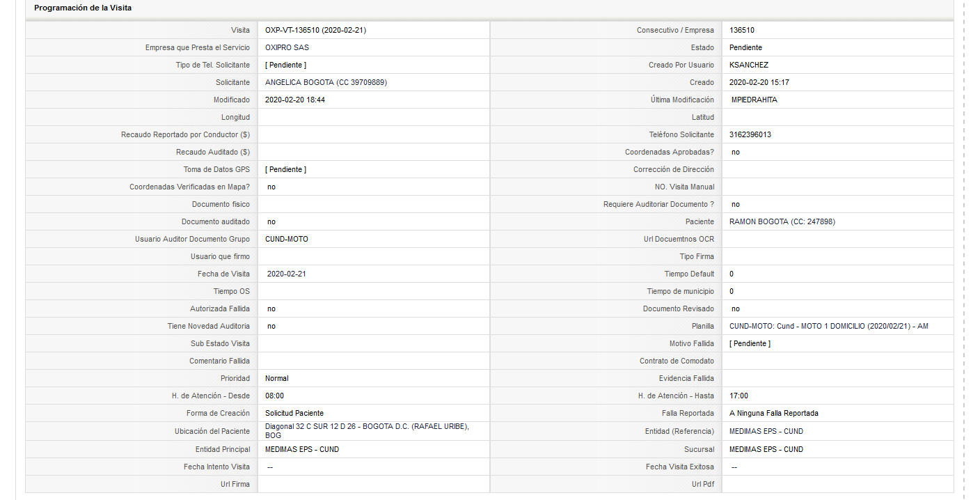
Task: Click the Teléfono Solicitante number 3162396013
Action: (750, 134)
